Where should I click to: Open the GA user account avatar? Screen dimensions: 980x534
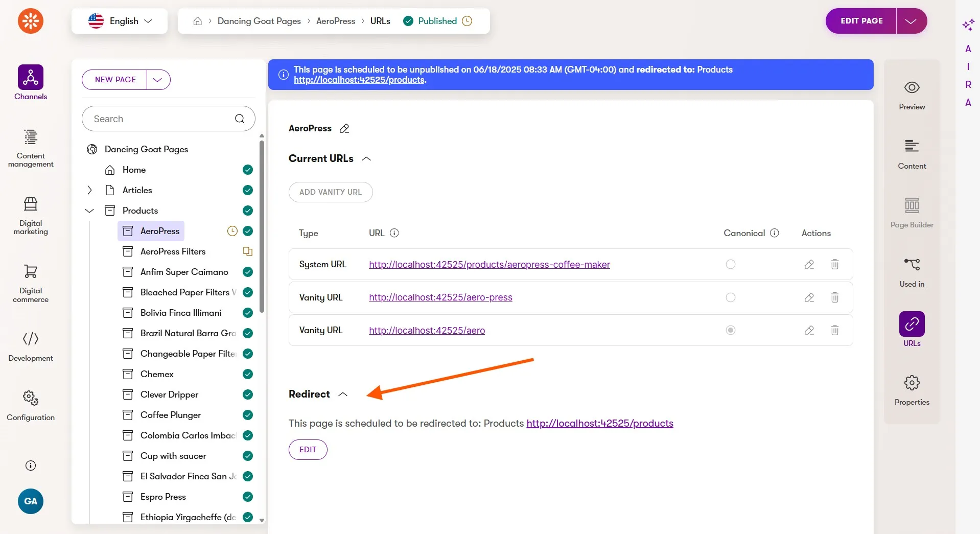click(31, 501)
